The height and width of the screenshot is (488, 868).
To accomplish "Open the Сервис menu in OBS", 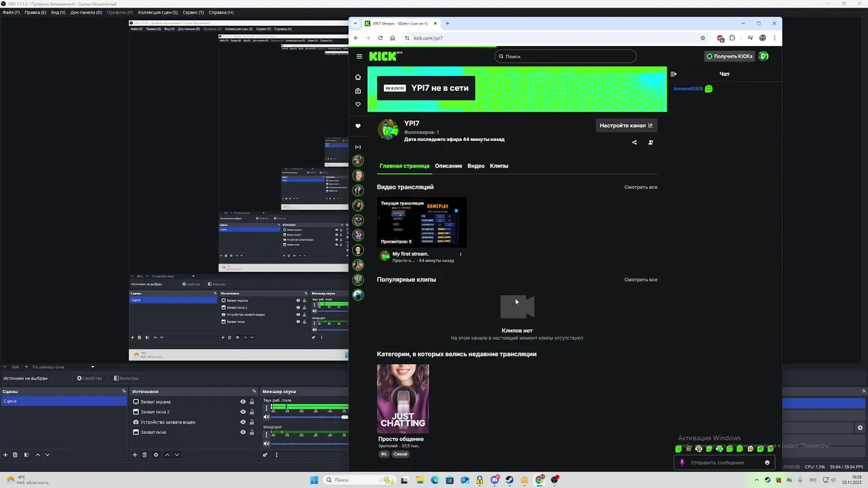I will click(193, 12).
